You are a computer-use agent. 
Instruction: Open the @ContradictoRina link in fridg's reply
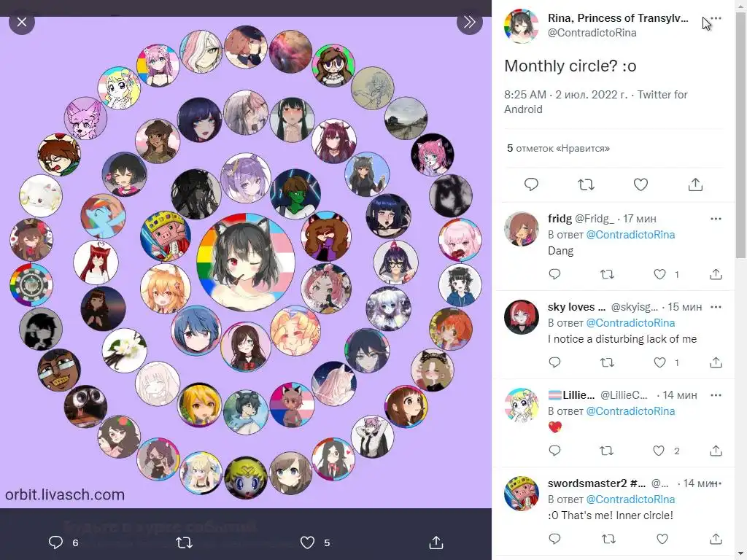(x=630, y=235)
